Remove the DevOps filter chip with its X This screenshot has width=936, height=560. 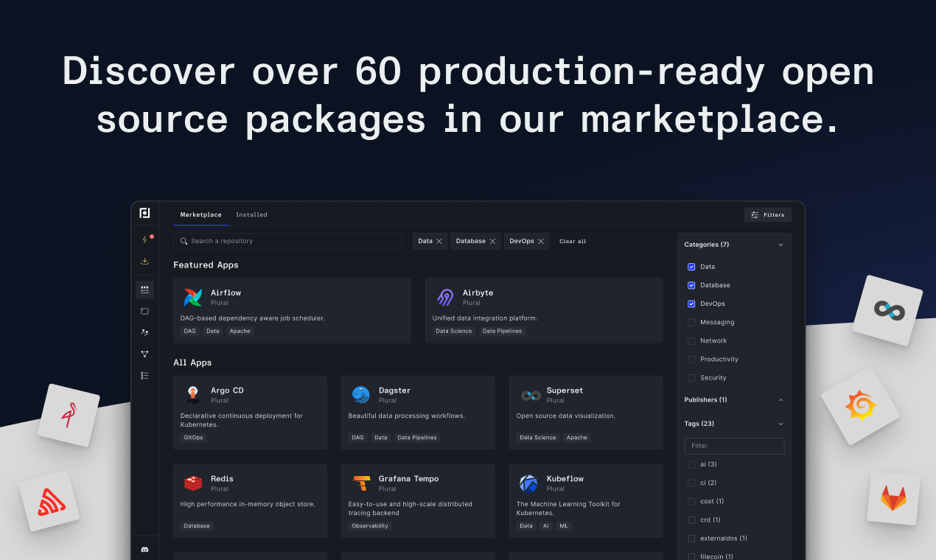coord(541,242)
